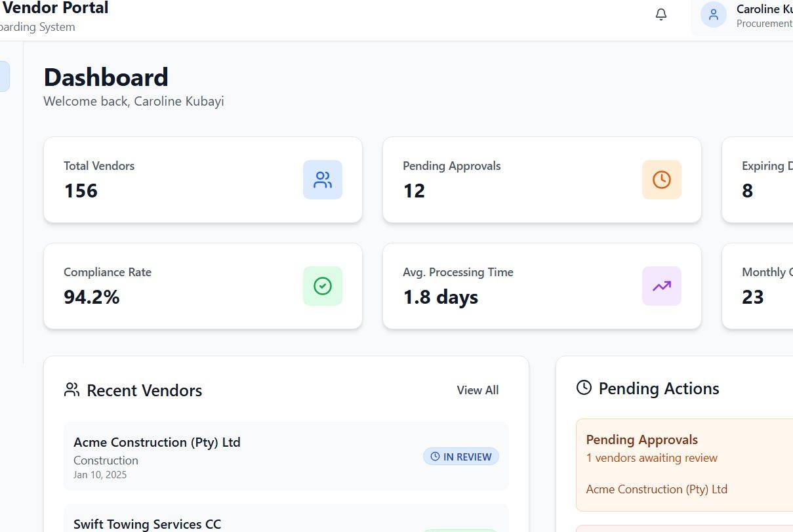Open Caroline Kubayi profile menu

(742, 16)
